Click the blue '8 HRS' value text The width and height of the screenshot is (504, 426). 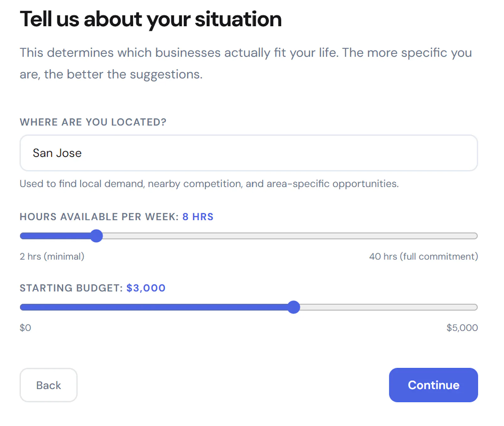click(x=198, y=217)
